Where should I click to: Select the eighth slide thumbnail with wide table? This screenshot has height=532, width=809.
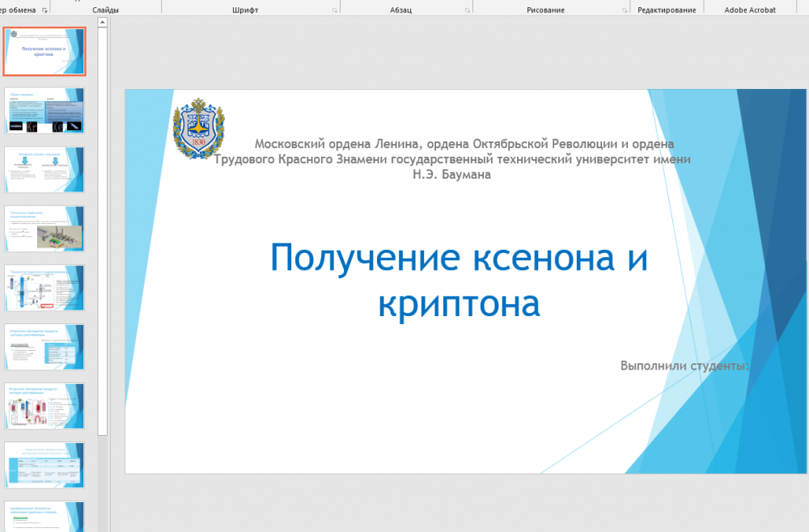tap(44, 465)
